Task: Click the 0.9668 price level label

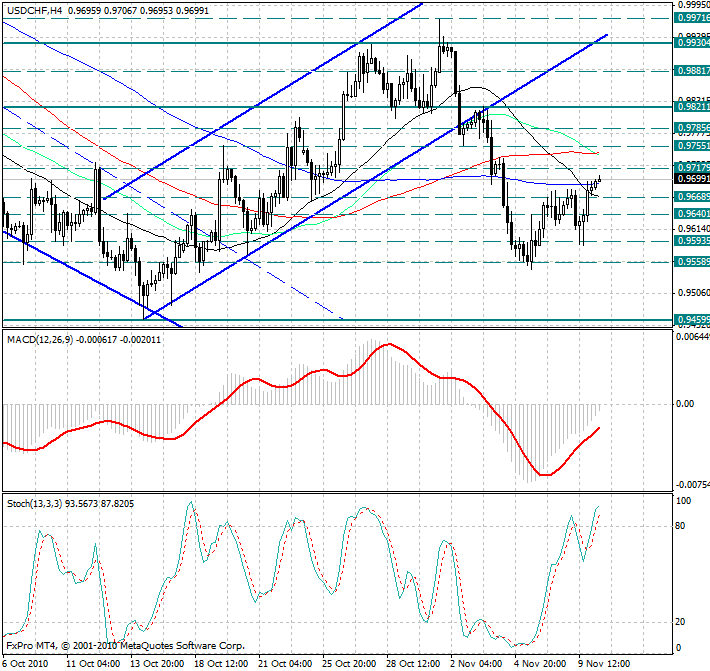Action: (692, 197)
